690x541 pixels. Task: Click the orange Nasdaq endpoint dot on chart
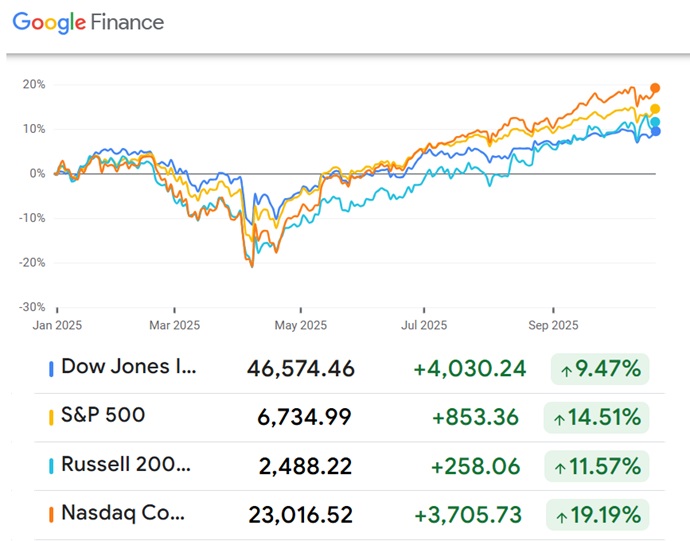coord(655,88)
